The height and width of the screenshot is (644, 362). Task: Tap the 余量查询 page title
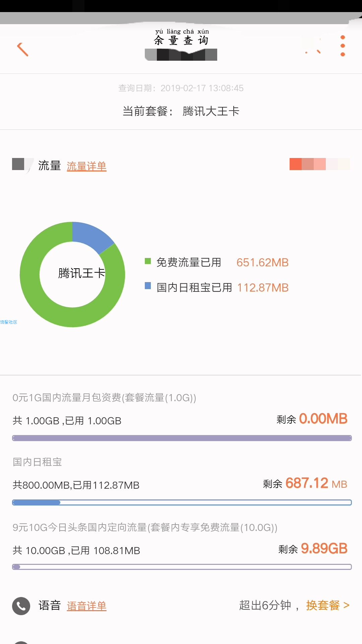[181, 41]
